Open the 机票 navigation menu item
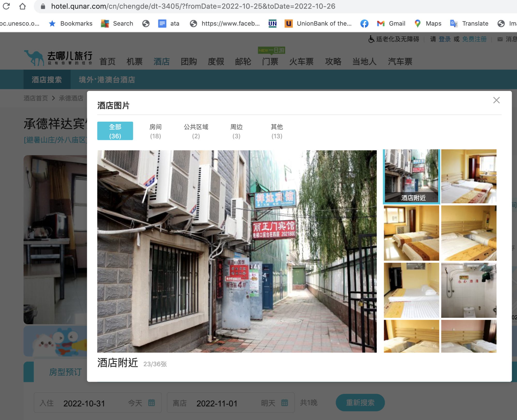 click(x=134, y=62)
